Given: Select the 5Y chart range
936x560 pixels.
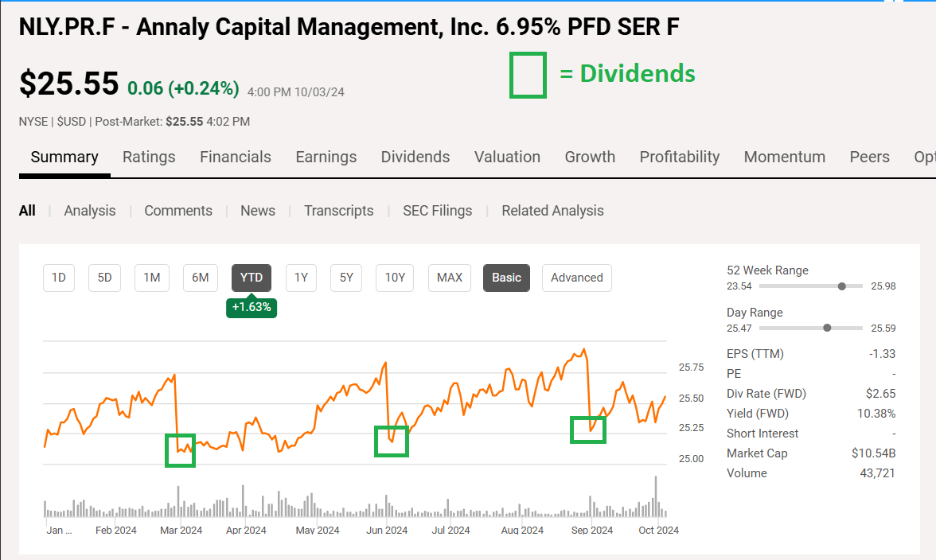Looking at the screenshot, I should point(346,278).
